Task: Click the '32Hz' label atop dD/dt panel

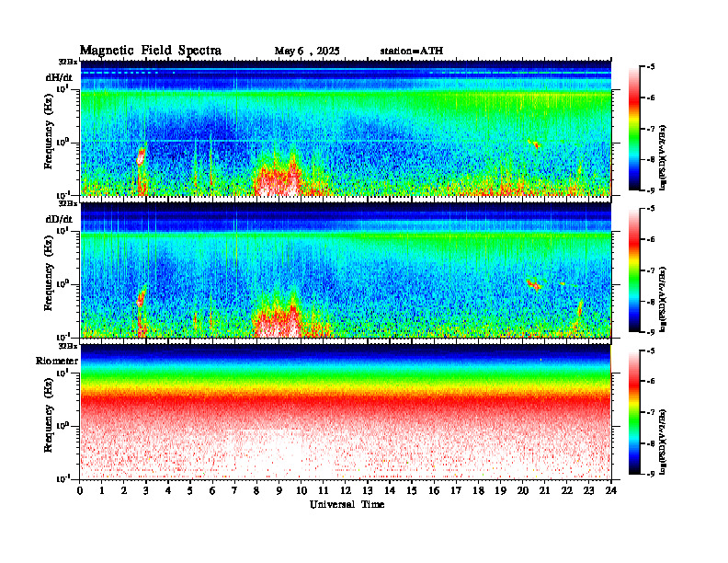Action: pyautogui.click(x=68, y=203)
